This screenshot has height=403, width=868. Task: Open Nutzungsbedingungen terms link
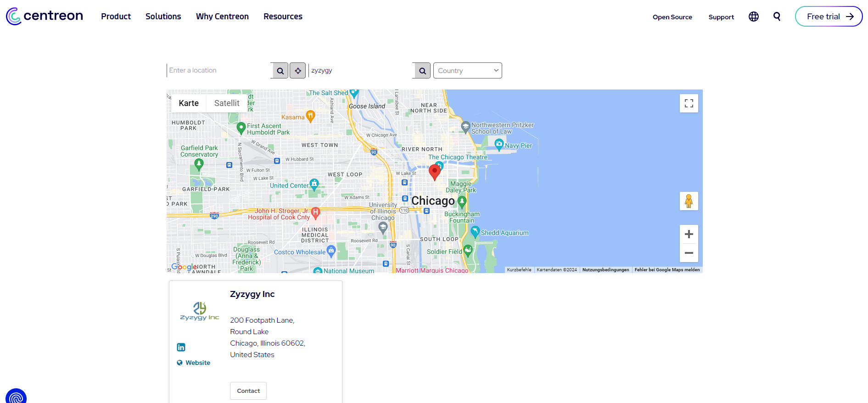605,270
